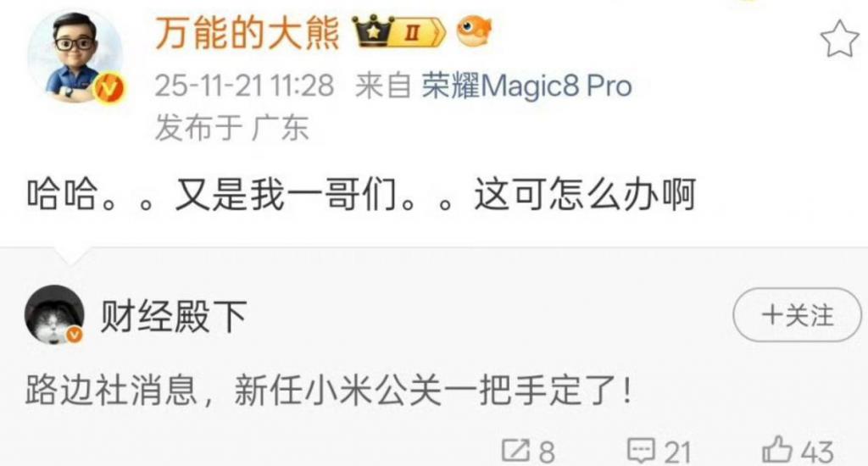Tap the repost share icon
868x466 pixels.
click(515, 450)
